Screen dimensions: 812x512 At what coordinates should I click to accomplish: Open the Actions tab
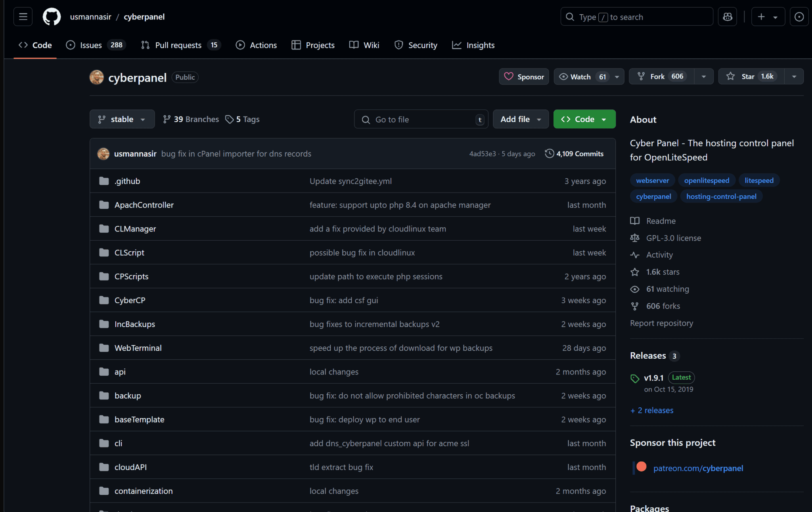256,45
